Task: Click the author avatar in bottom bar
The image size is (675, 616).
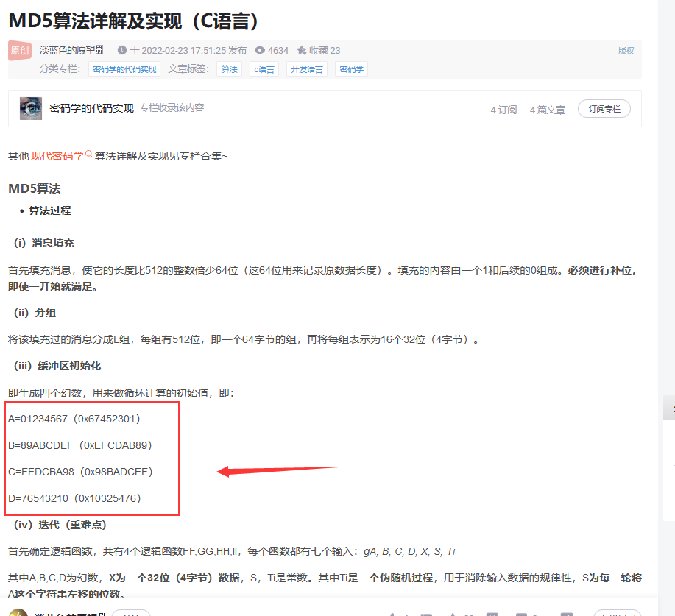Action: [18, 612]
